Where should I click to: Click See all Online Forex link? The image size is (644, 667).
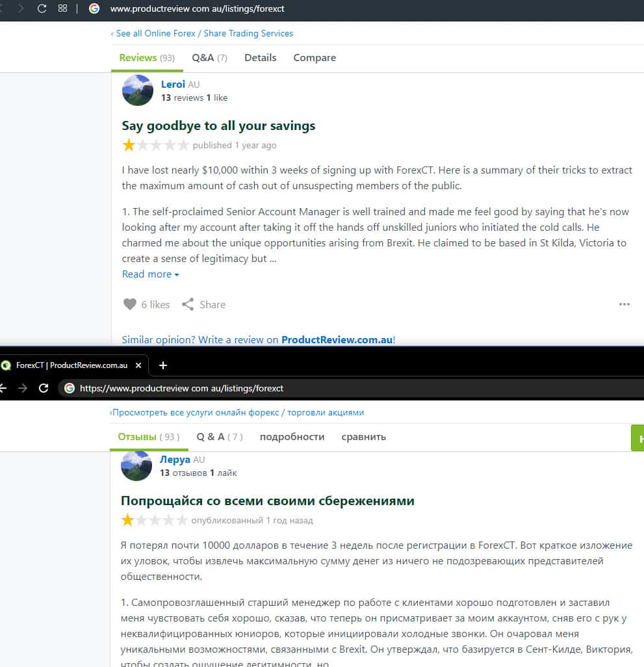coord(202,33)
